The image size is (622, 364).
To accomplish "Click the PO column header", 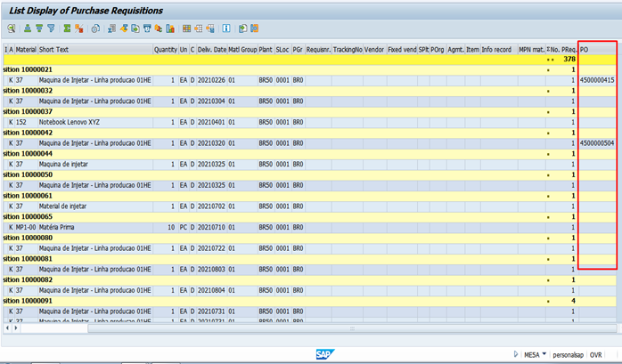I will (585, 50).
